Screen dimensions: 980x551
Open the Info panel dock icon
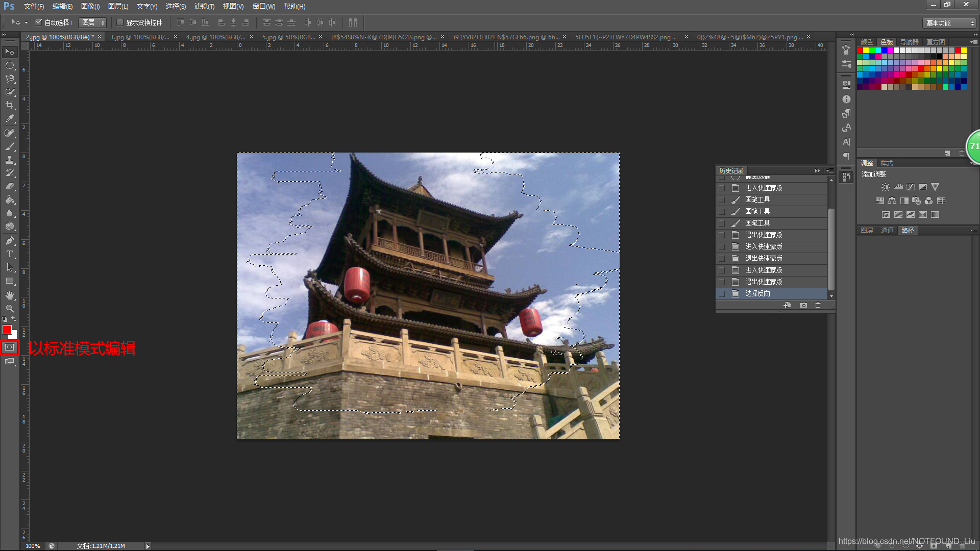point(846,99)
